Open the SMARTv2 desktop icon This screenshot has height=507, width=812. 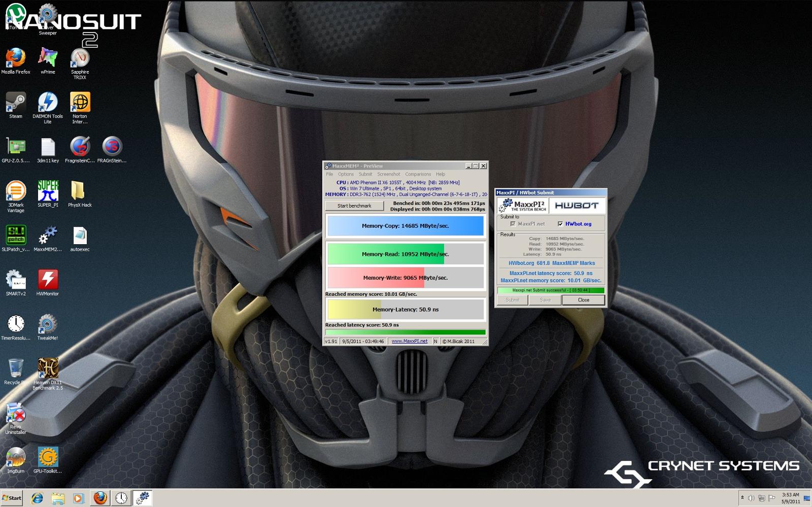coord(16,283)
